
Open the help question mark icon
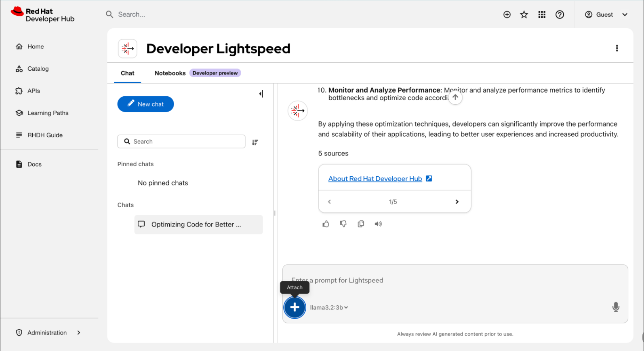(560, 15)
